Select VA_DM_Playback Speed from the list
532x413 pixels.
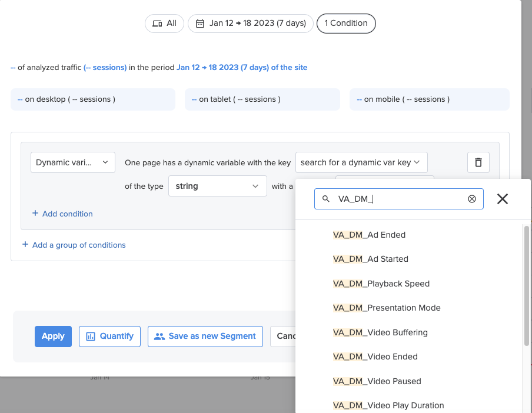(x=381, y=283)
